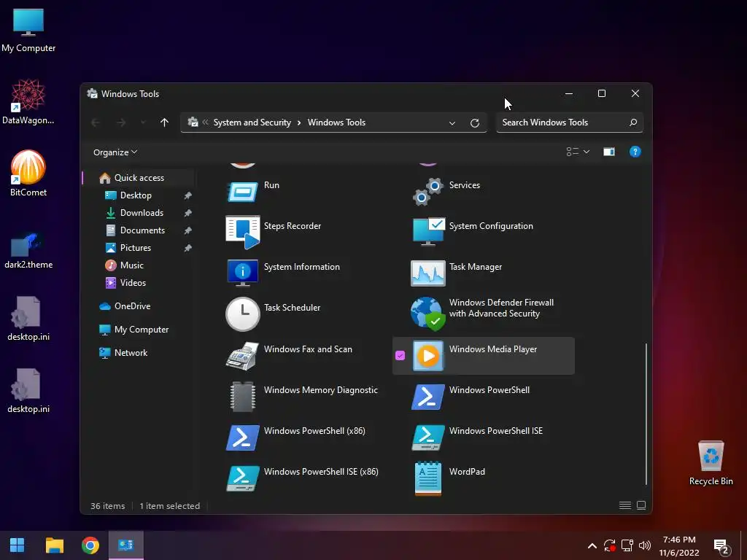Click the sync update tray icon
The width and height of the screenshot is (747, 560).
(609, 545)
